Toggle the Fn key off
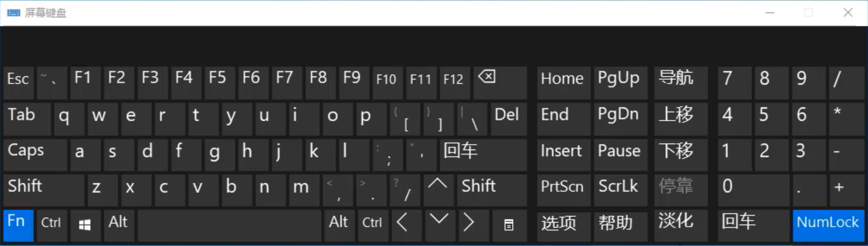This screenshot has width=868, height=246. [x=18, y=225]
